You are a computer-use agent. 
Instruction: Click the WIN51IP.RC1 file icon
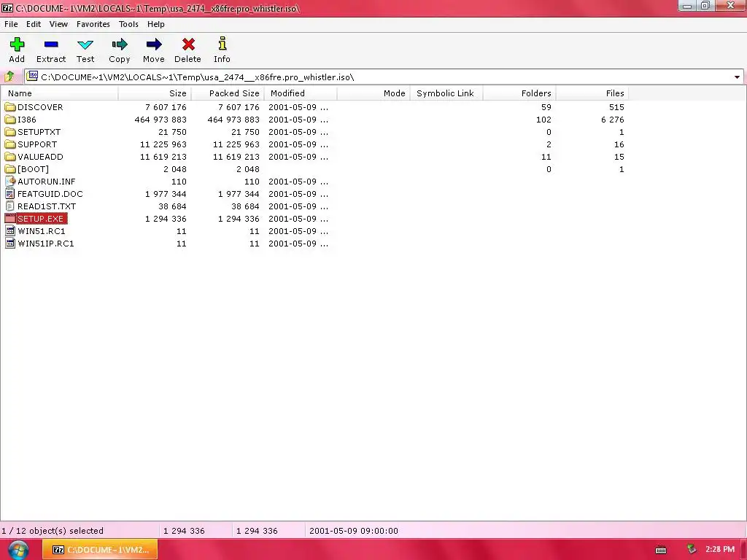click(x=10, y=243)
